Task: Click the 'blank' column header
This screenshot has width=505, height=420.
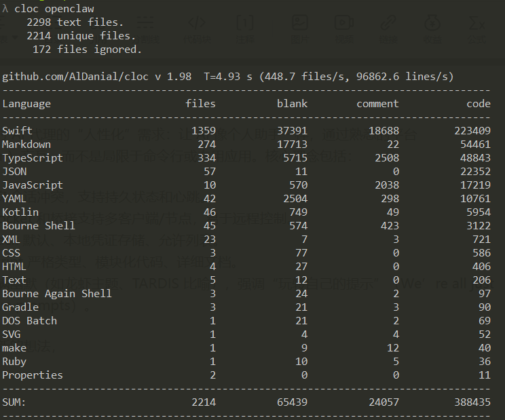Action: pos(292,104)
